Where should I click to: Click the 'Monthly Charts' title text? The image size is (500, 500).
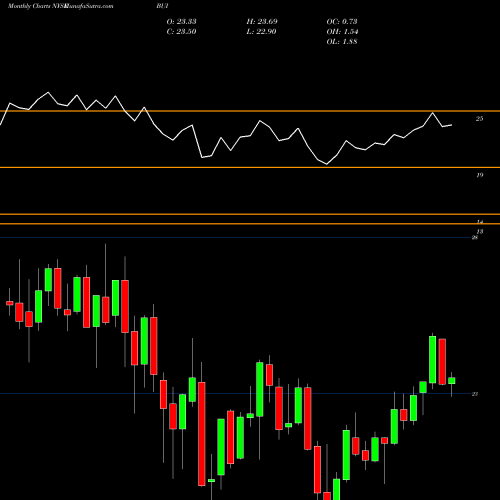[x=29, y=6]
